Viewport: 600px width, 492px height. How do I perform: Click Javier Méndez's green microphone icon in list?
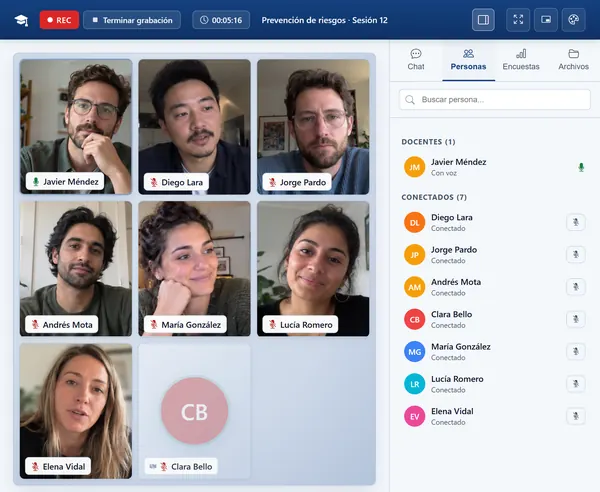click(581, 167)
